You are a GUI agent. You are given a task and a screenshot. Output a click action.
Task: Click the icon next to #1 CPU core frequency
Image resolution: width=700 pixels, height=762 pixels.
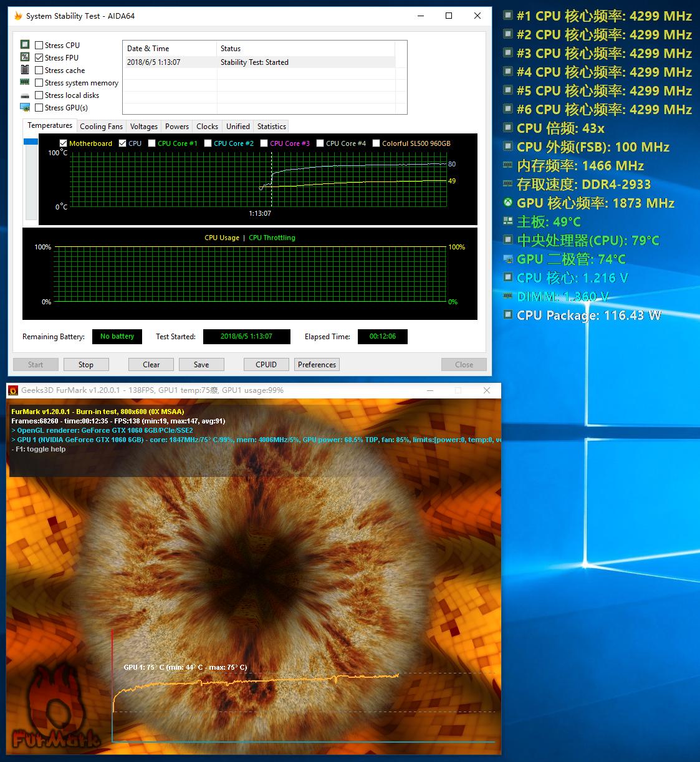508,16
